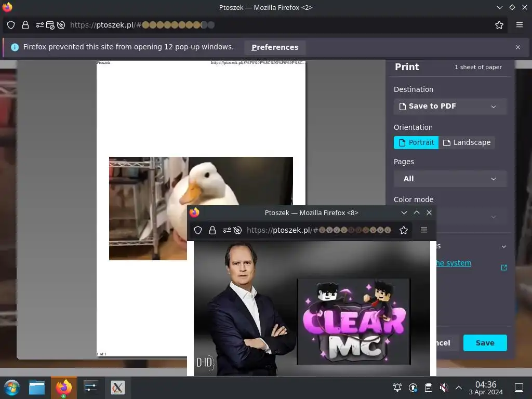Open the permissions icon in main address bar
Image resolution: width=532 pixels, height=399 pixels.
(40, 25)
